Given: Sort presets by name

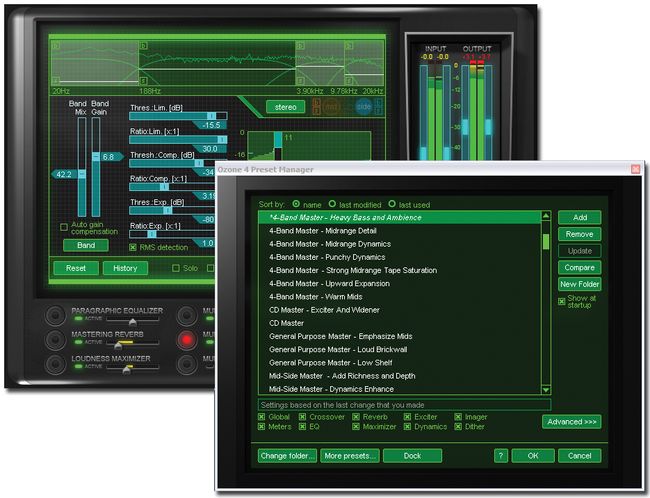Looking at the screenshot, I should click(296, 204).
